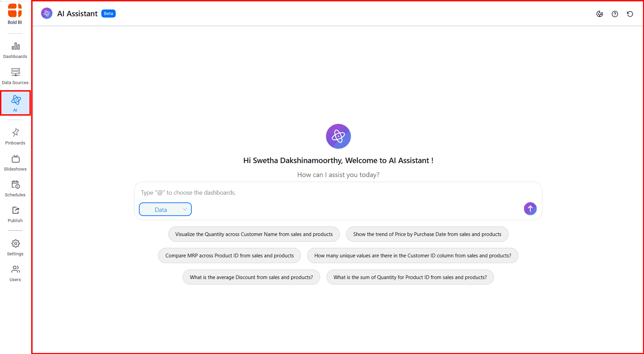The height and width of the screenshot is (354, 644).
Task: Open Slideshows in the sidebar
Action: pyautogui.click(x=15, y=163)
